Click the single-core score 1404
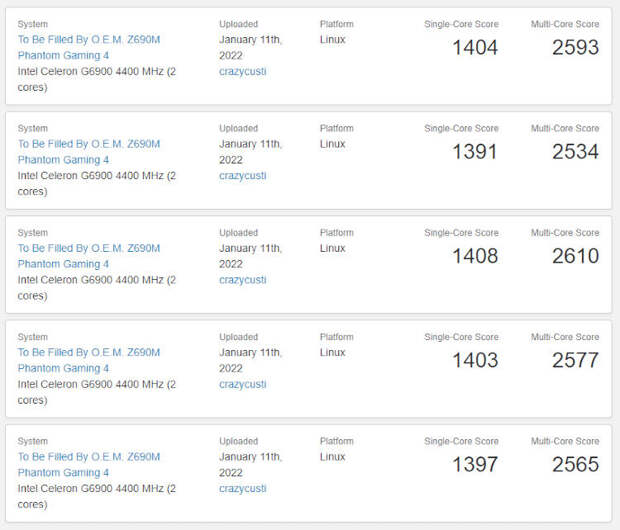Screen dimensions: 620x530 475,47
